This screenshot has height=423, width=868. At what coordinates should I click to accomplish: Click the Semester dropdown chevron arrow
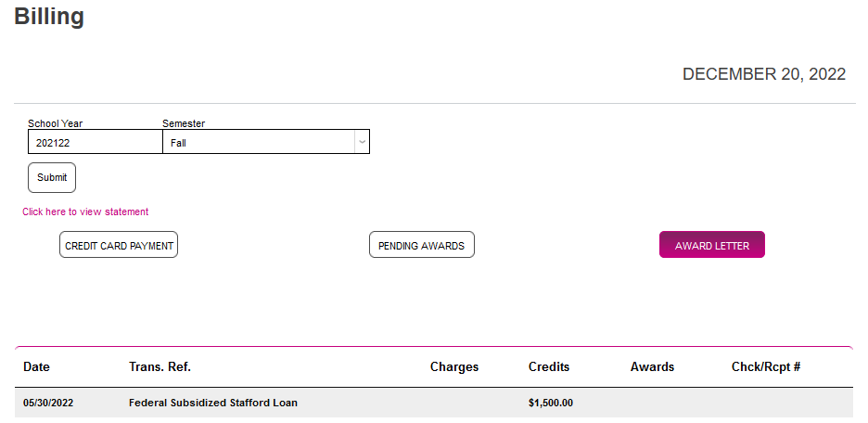(x=362, y=142)
